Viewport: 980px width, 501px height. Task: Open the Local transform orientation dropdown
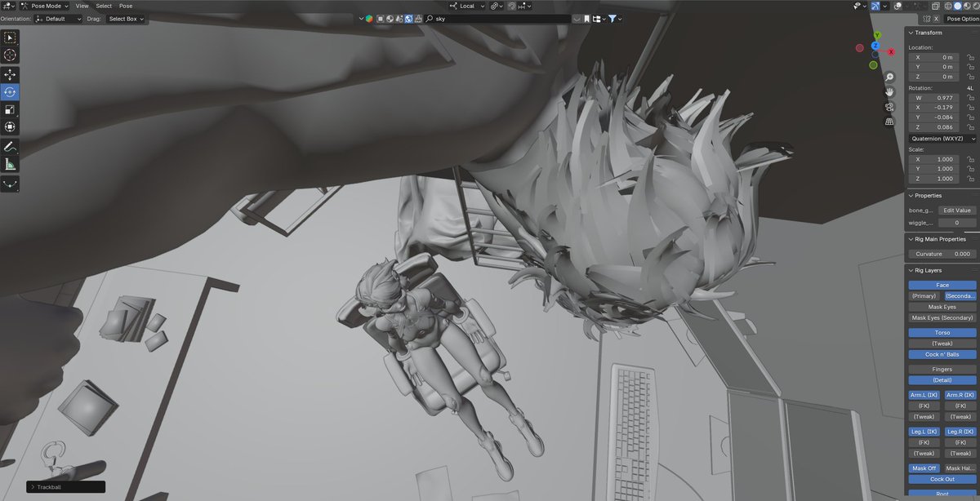point(467,6)
